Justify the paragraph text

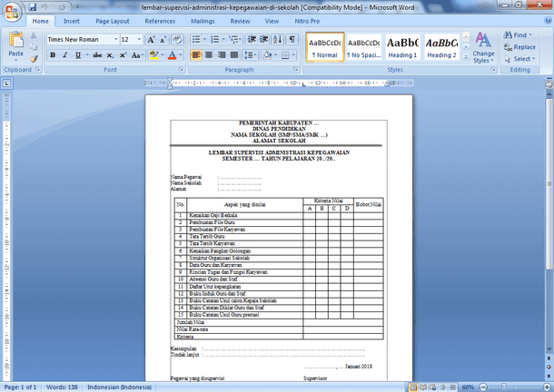point(234,55)
